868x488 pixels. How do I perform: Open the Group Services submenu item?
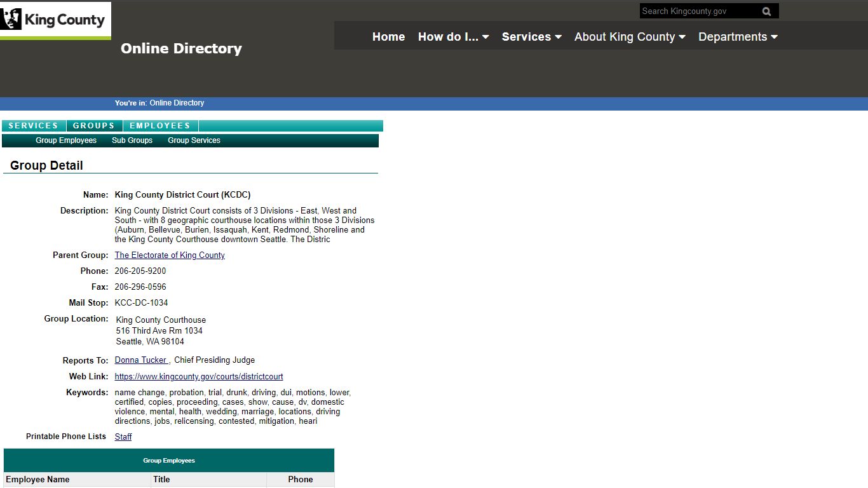[x=194, y=140]
